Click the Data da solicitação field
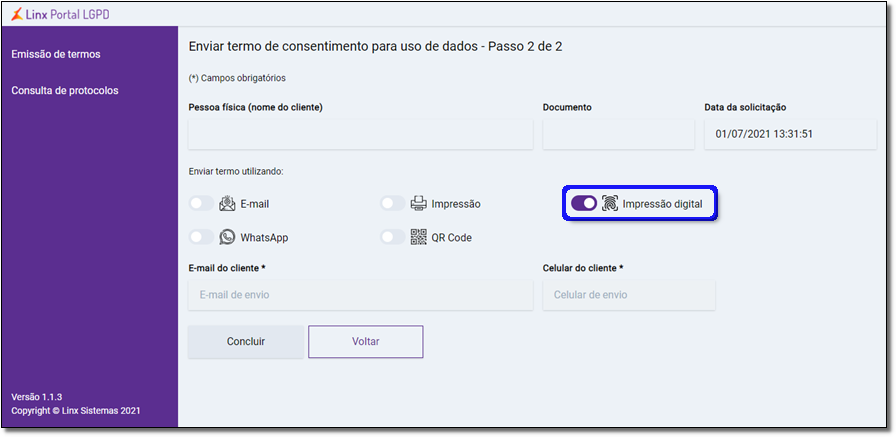This screenshot has height=437, width=896. [x=790, y=134]
